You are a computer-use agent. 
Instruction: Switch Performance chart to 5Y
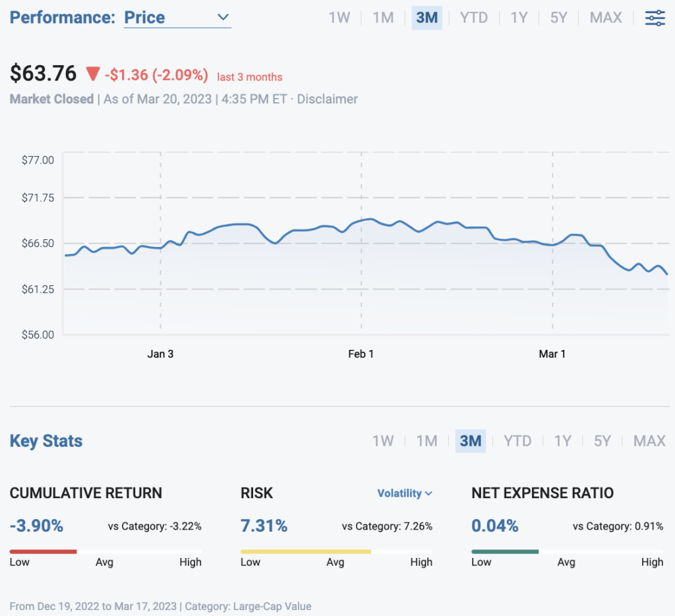[x=558, y=18]
